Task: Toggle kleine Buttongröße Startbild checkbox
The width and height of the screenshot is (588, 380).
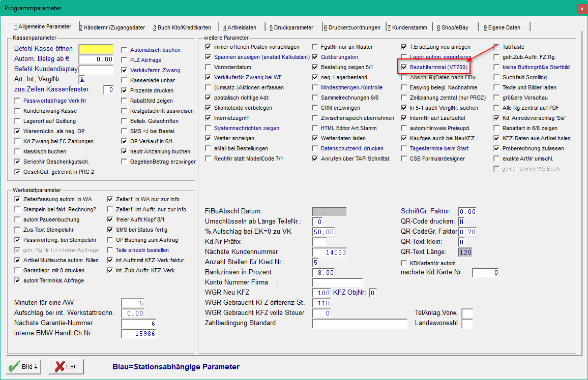Action: (x=496, y=67)
